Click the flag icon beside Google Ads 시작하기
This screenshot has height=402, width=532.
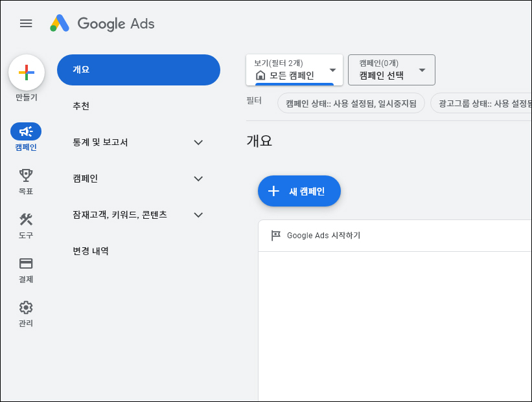coord(276,236)
